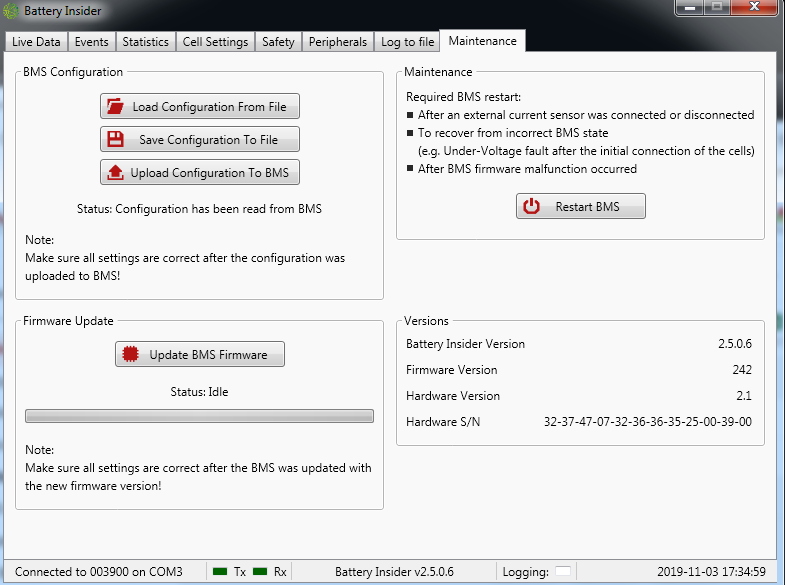Switch to the Live Data tab
This screenshot has width=785, height=585.
point(36,42)
